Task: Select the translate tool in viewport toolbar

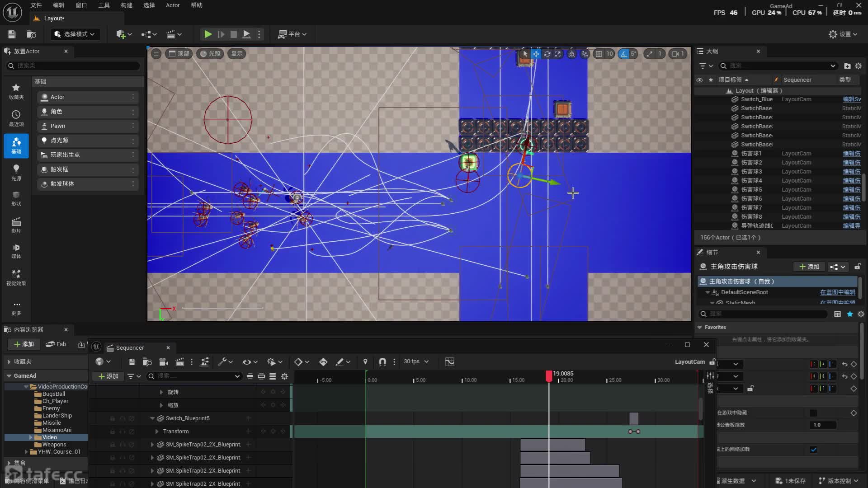Action: [x=536, y=54]
